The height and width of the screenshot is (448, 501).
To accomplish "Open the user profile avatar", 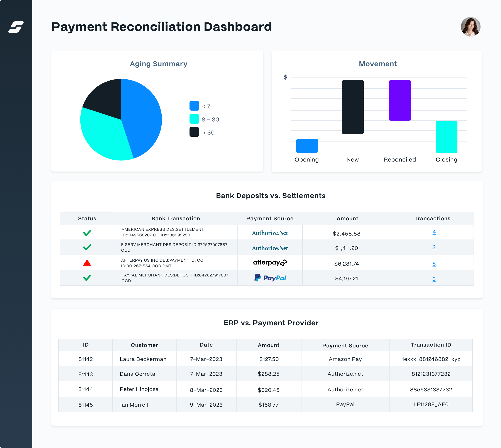I will click(x=470, y=27).
